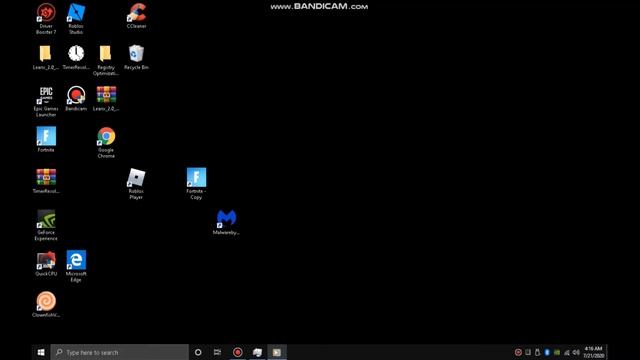Open Google Chrome from the desktop

106,142
